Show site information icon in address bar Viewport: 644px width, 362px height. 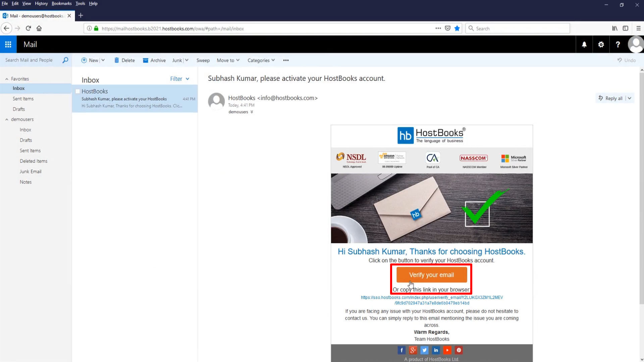pos(89,28)
